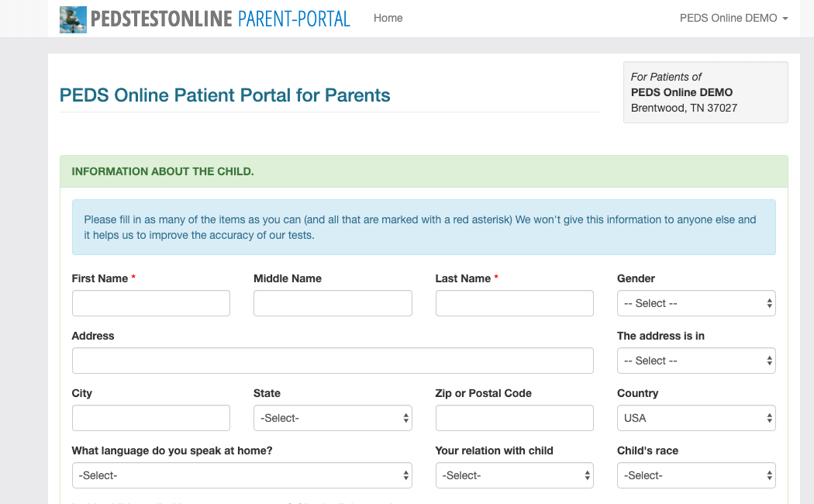Open the Gender select dropdown
Viewport: 814px width, 504px height.
(695, 303)
